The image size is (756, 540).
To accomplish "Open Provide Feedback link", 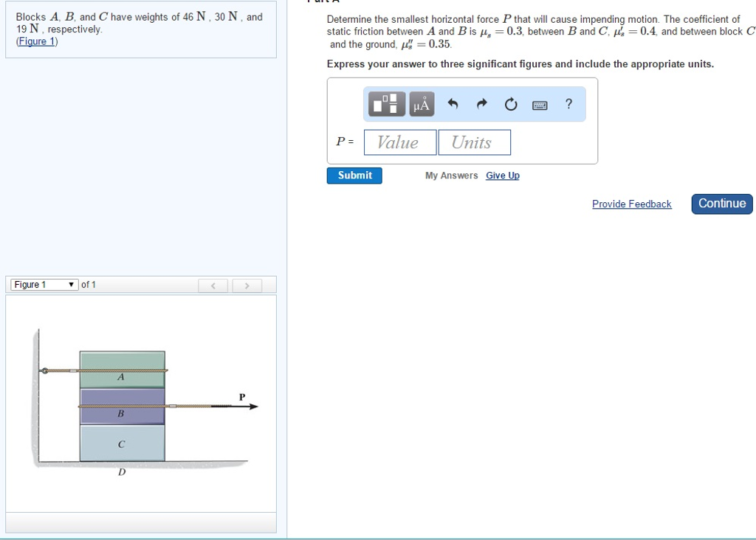I will (631, 204).
